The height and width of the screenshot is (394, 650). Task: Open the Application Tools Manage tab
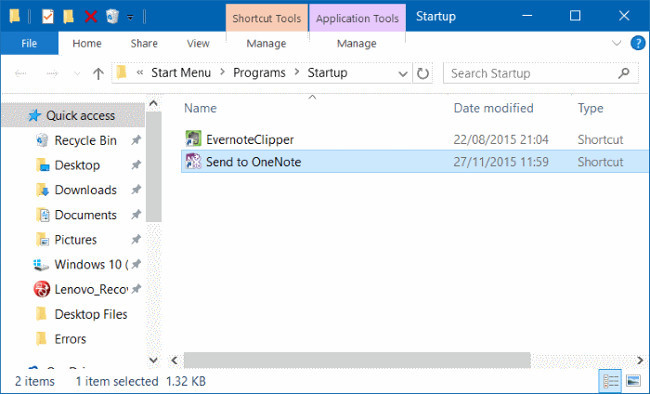[x=357, y=43]
